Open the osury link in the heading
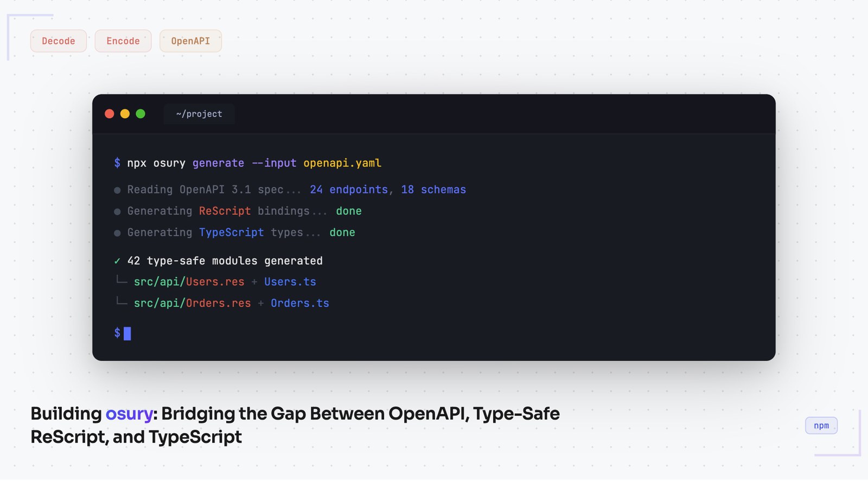This screenshot has width=868, height=488. (x=129, y=414)
